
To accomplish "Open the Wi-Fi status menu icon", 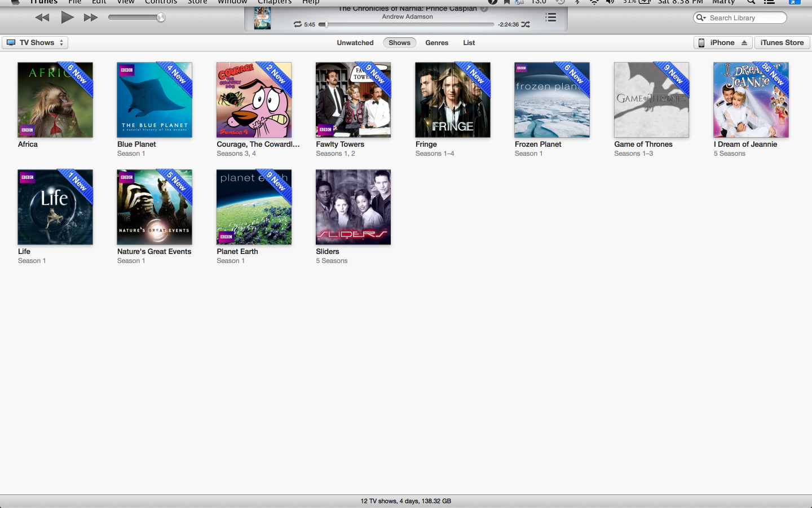I will tap(594, 2).
